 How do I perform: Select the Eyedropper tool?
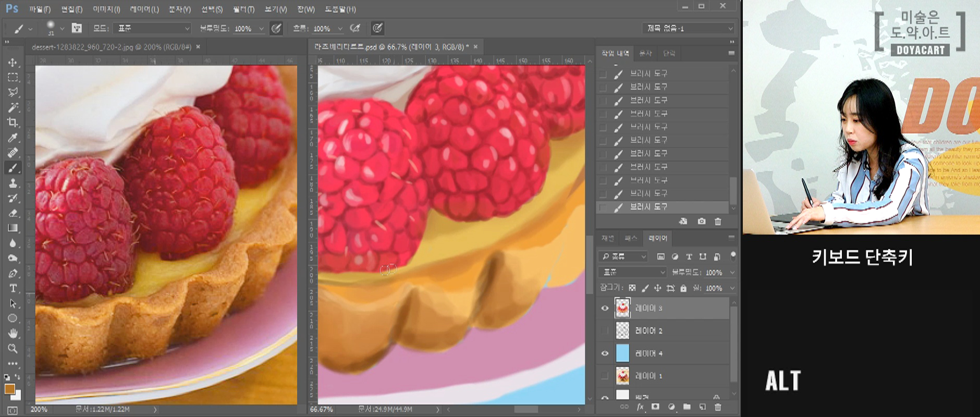pyautogui.click(x=13, y=138)
